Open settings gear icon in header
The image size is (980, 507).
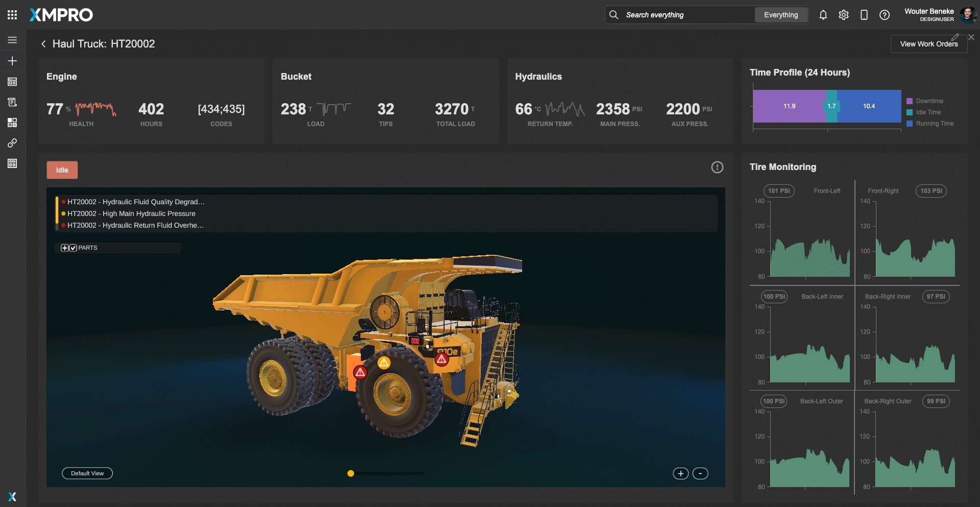(843, 15)
